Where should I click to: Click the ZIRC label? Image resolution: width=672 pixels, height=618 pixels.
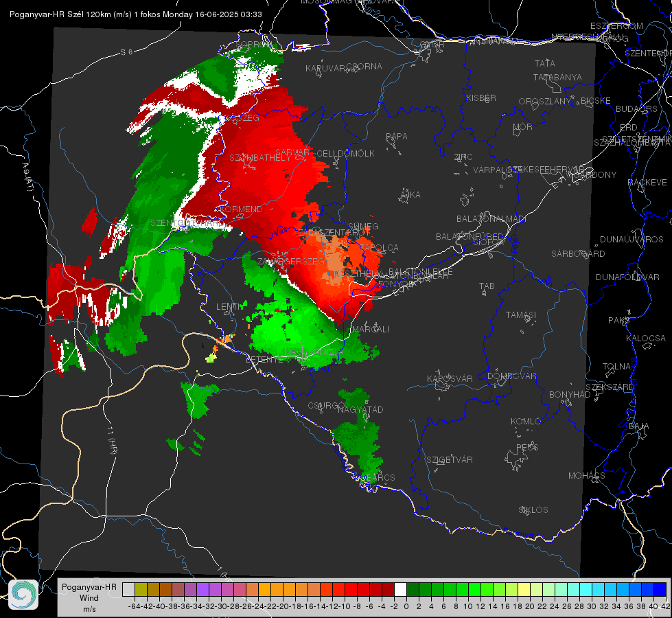click(464, 157)
